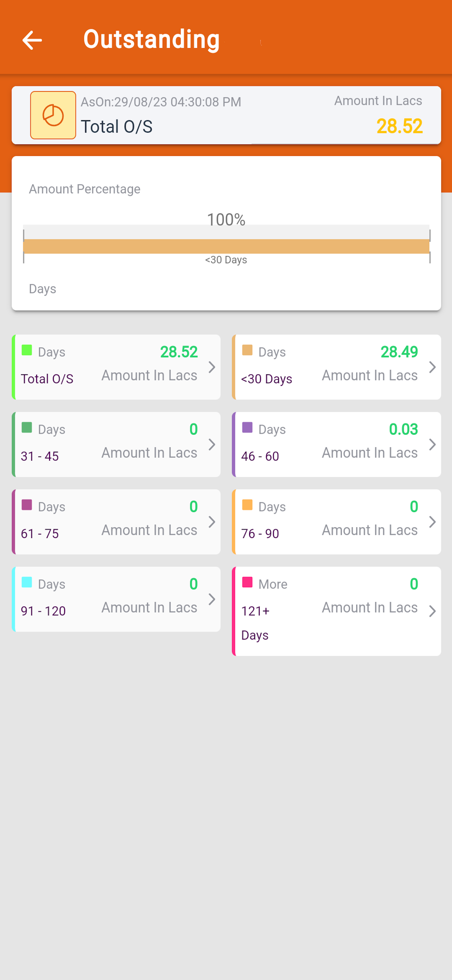Click the yellow 28.52 total amount
Screen dimensions: 452x980
399,126
